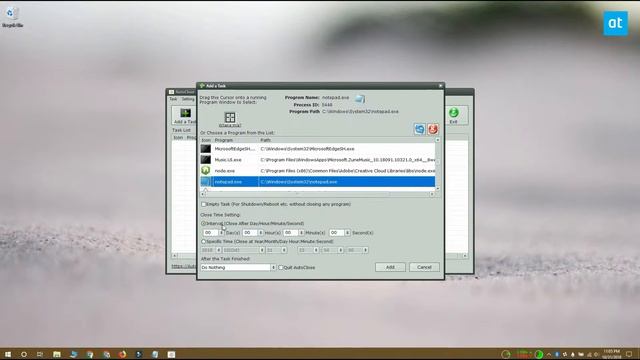
Task: Adjust the Hour(s) interval spinner
Action: 260,233
